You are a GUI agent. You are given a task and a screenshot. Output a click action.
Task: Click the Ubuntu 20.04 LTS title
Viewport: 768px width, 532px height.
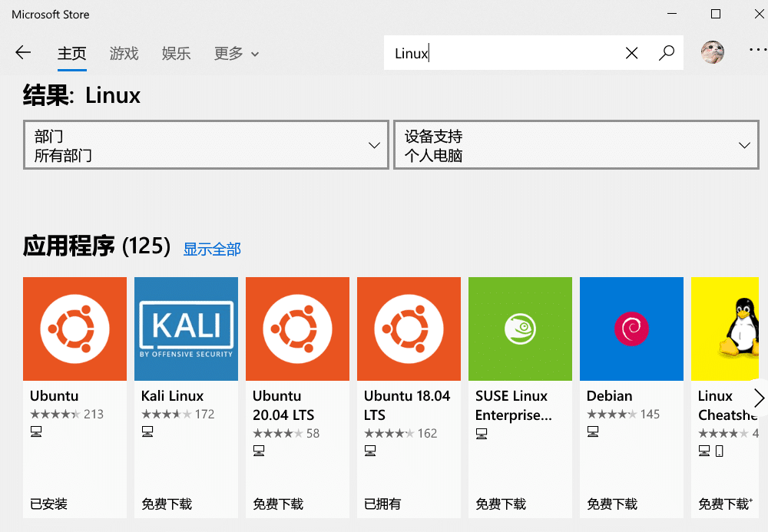pyautogui.click(x=283, y=405)
